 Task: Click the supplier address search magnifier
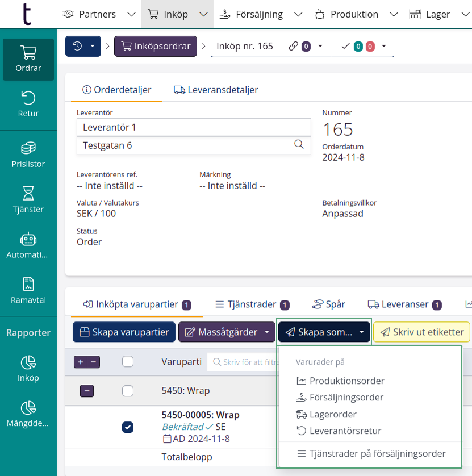tap(299, 145)
